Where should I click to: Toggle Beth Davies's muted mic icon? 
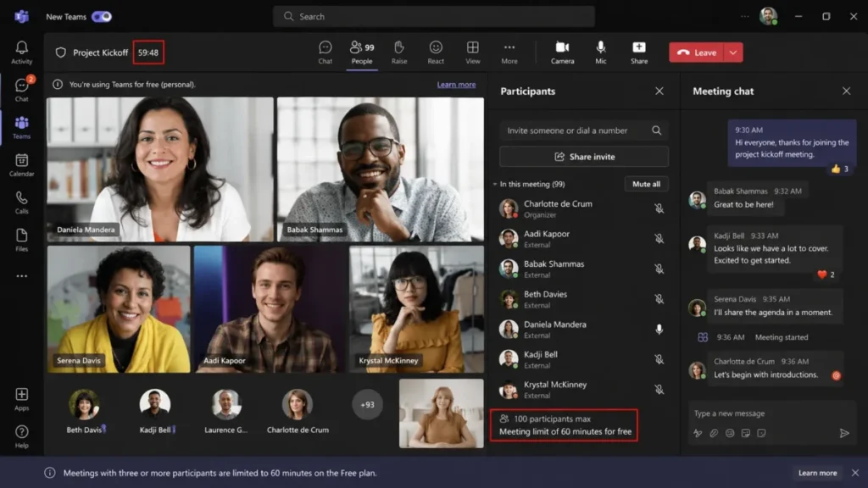(x=659, y=299)
